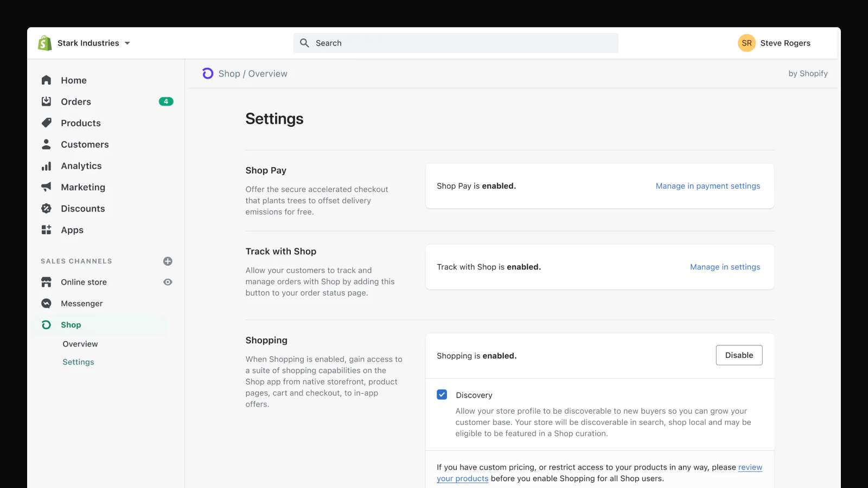
Task: Click the Shop logo in breadcrumb
Action: pos(208,73)
